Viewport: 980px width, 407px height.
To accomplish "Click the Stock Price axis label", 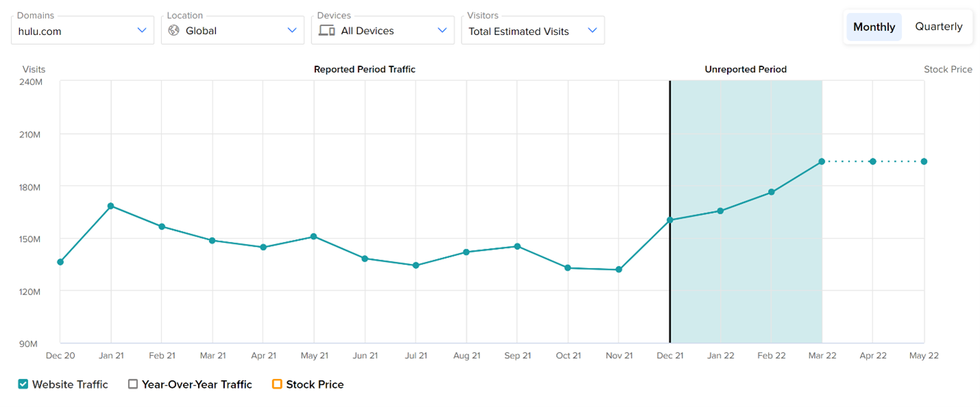I will point(948,69).
